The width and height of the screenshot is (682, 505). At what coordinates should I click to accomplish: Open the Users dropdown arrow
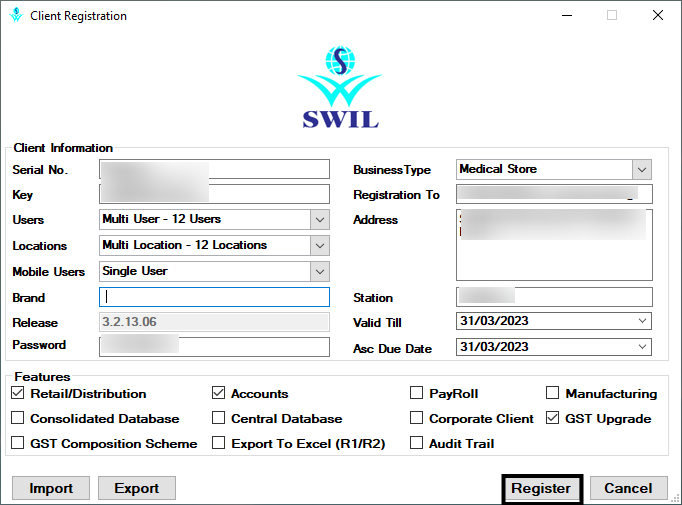click(320, 220)
